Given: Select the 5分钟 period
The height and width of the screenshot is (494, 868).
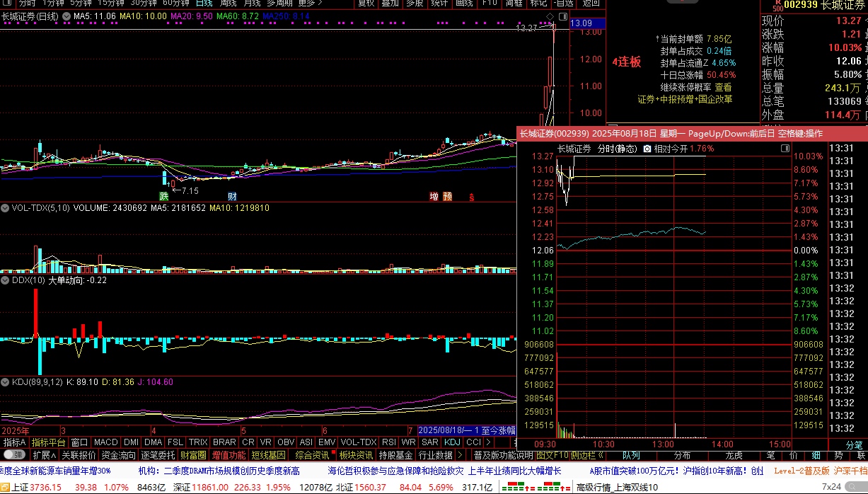Looking at the screenshot, I should coord(81,4).
